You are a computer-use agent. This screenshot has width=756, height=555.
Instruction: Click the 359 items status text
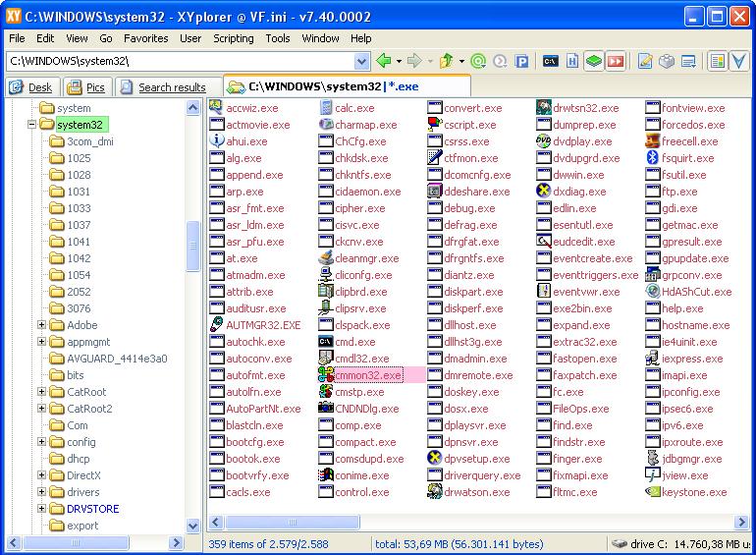(268, 544)
